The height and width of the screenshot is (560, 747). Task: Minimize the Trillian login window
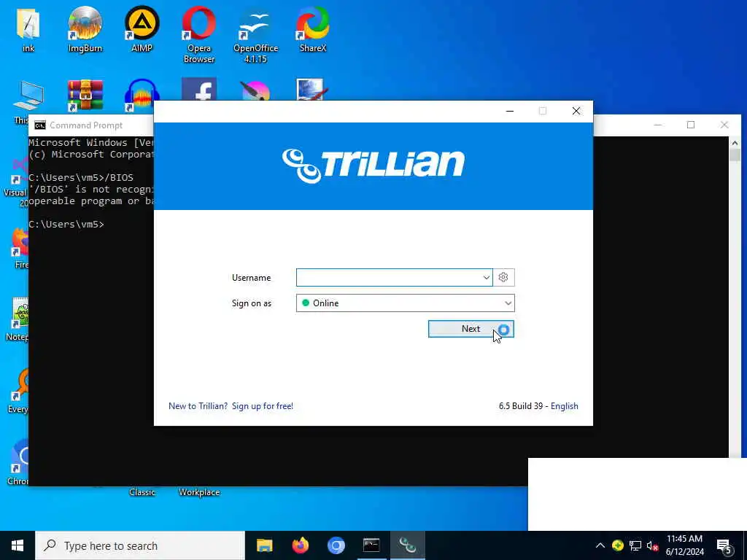click(510, 111)
